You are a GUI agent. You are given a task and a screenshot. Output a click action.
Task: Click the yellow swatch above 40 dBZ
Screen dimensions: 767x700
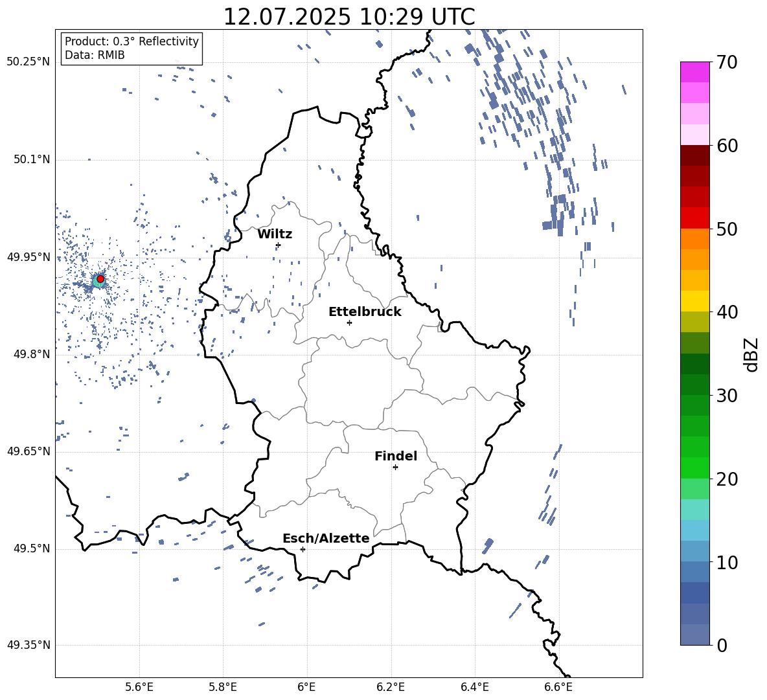(694, 301)
